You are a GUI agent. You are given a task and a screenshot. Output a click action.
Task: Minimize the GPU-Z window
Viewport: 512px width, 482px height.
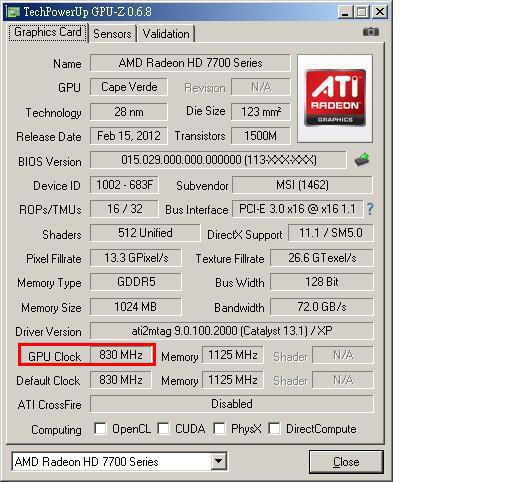tap(345, 12)
